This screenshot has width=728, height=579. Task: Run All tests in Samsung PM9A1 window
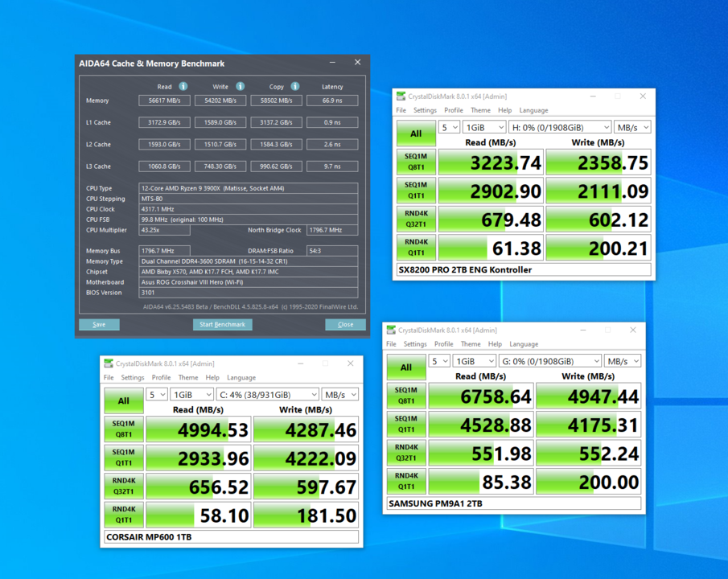pos(406,367)
